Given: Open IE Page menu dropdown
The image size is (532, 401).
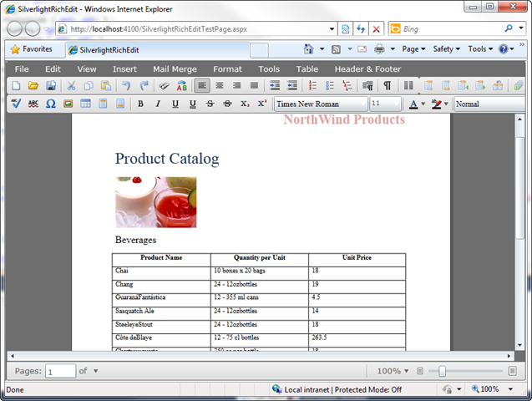Looking at the screenshot, I should [413, 49].
